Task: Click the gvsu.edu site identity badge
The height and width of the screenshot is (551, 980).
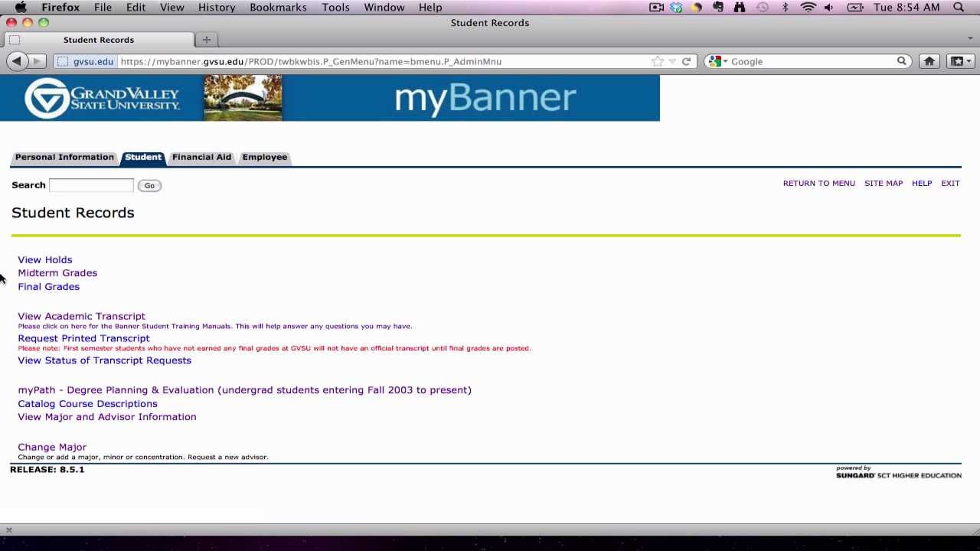Action: pyautogui.click(x=86, y=61)
